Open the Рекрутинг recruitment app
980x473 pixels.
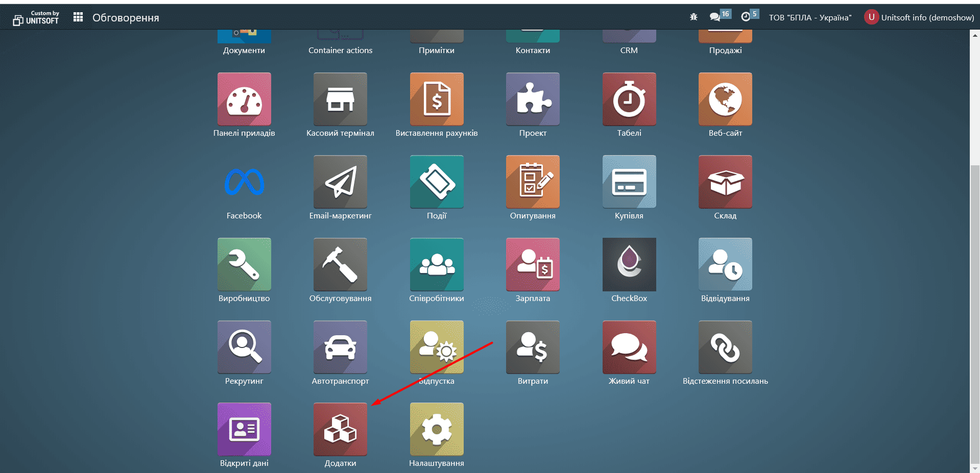point(244,347)
